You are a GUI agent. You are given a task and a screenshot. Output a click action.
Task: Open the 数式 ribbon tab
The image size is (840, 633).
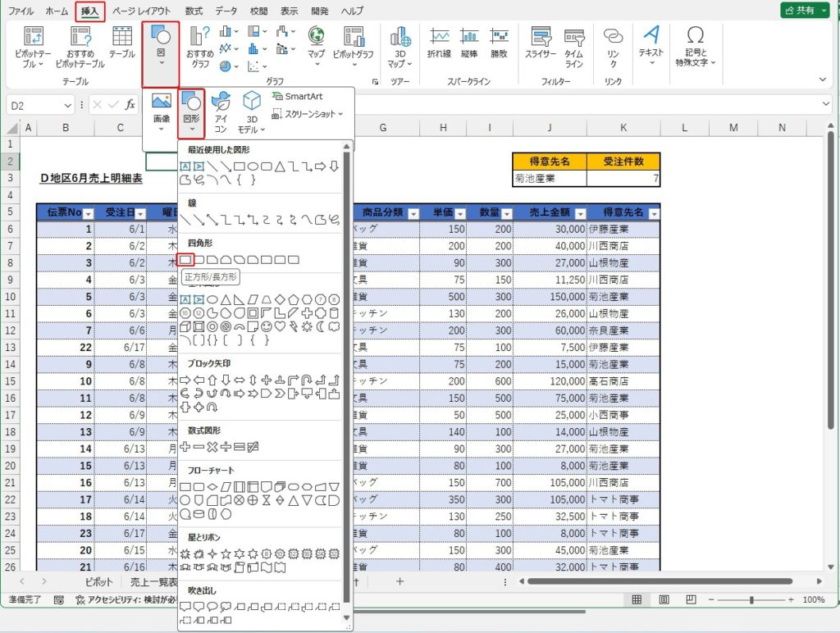click(x=194, y=11)
